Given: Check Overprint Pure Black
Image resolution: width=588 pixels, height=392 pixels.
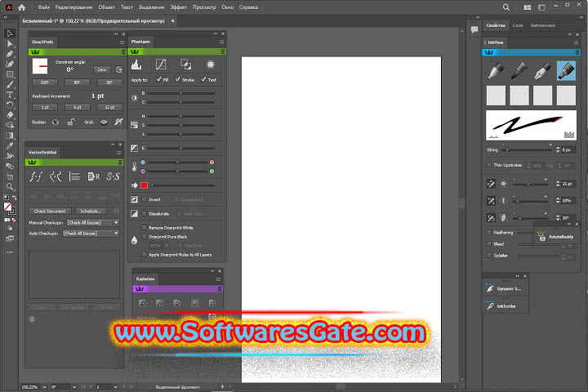Looking at the screenshot, I should coord(144,236).
